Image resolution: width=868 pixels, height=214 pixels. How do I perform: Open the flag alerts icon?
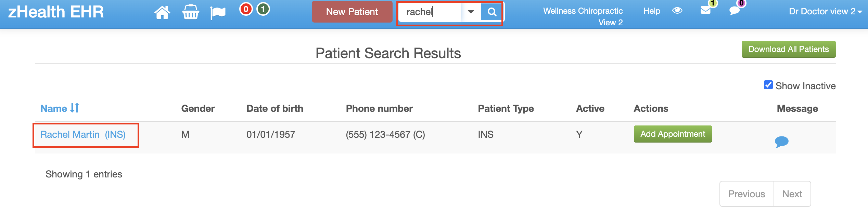click(218, 13)
